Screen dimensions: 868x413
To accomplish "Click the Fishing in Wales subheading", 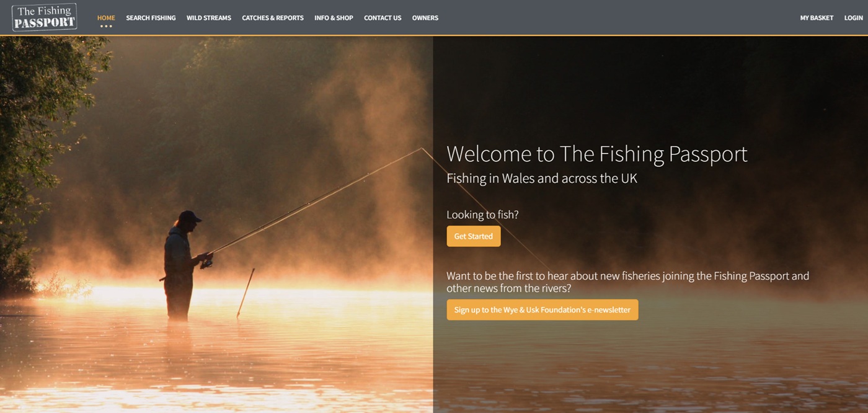I will pyautogui.click(x=542, y=179).
